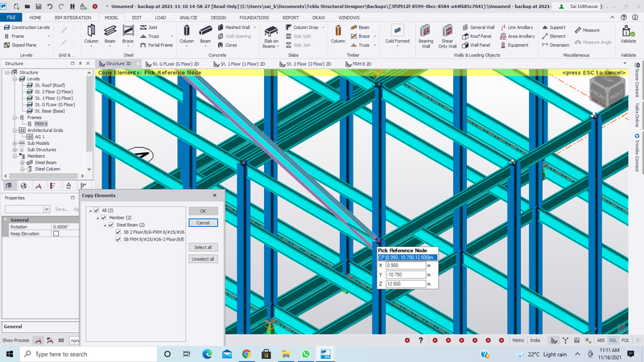Click the General Wall tool
The width and height of the screenshot is (644, 362).
click(x=478, y=27)
